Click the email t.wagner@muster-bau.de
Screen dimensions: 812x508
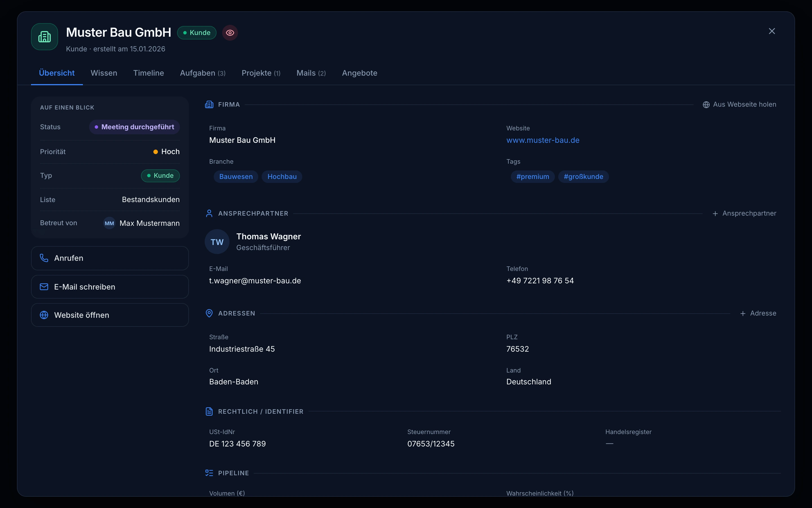coord(255,281)
